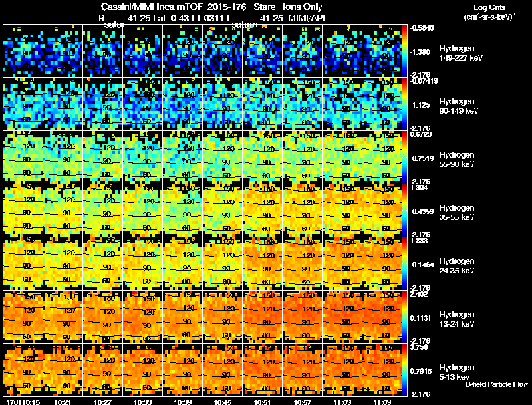Viewport: 532px width, 405px height.
Task: Open the 10:51 panel in the 13-24 keV row
Action: (x=262, y=317)
